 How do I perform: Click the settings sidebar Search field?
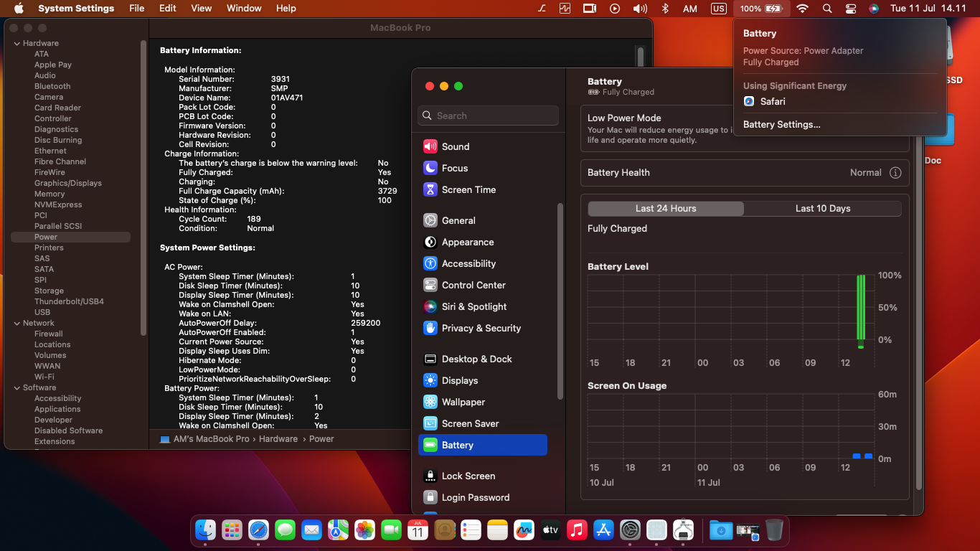click(x=488, y=116)
